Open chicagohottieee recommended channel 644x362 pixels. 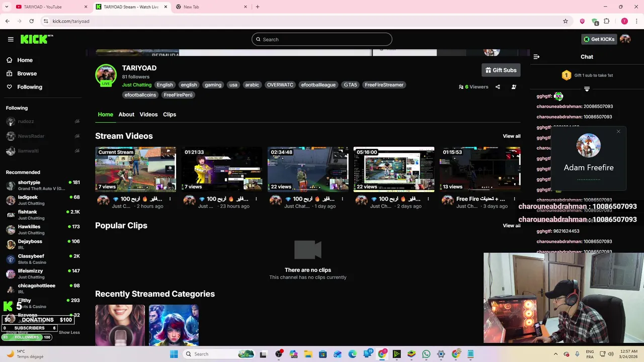(x=43, y=289)
